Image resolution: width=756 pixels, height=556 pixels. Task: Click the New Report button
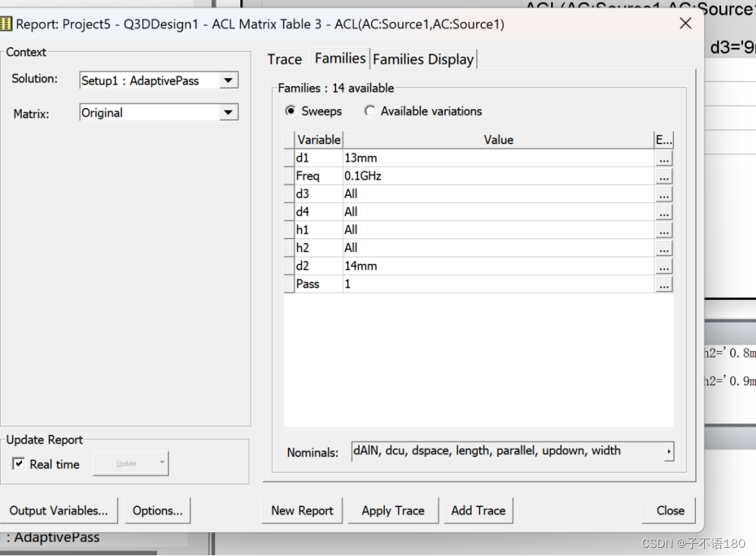click(x=302, y=510)
